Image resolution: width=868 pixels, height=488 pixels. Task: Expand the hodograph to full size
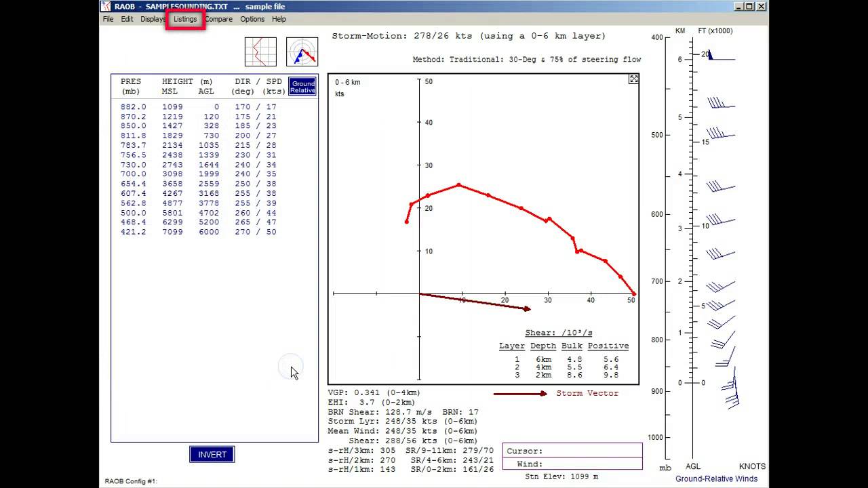[x=633, y=79]
